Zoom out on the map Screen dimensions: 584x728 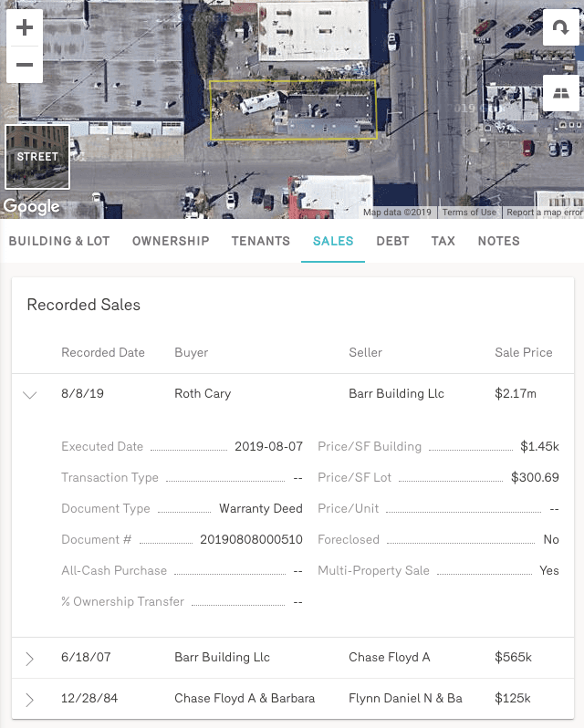(x=25, y=65)
